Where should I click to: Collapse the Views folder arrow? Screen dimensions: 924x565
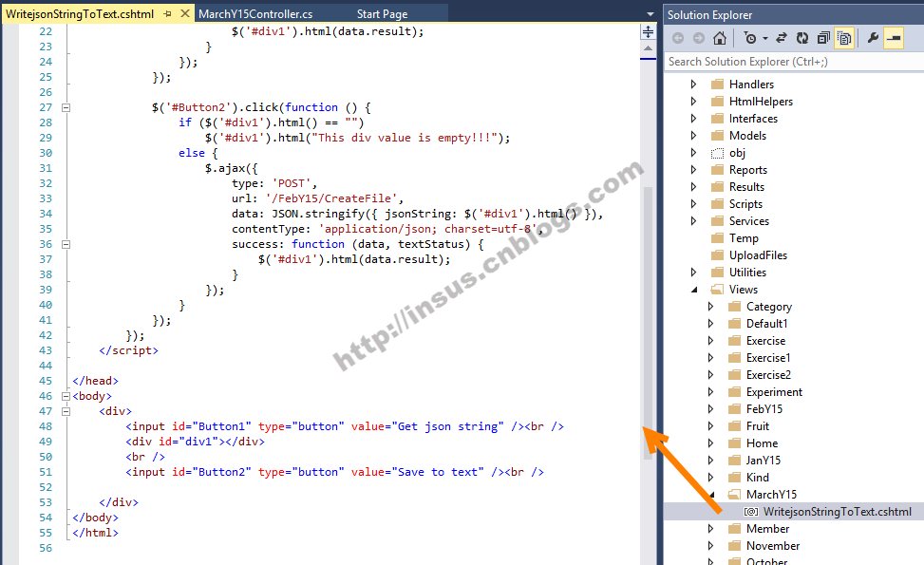coord(694,290)
